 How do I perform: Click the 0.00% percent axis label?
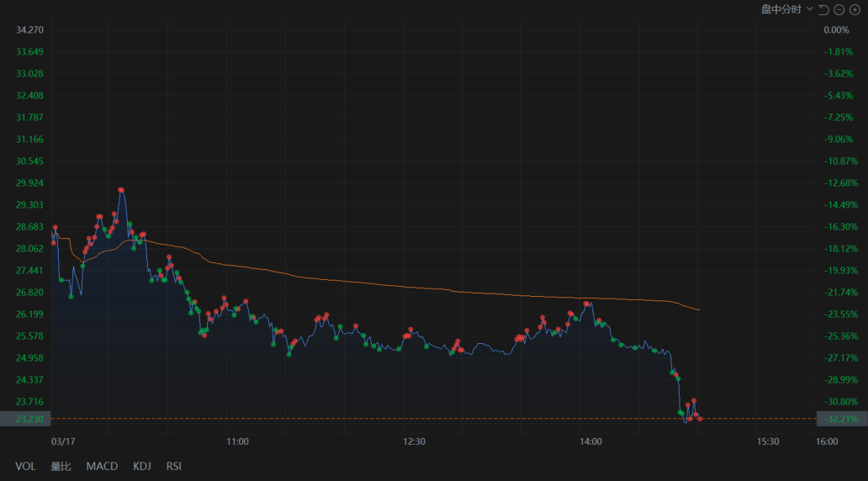[836, 30]
